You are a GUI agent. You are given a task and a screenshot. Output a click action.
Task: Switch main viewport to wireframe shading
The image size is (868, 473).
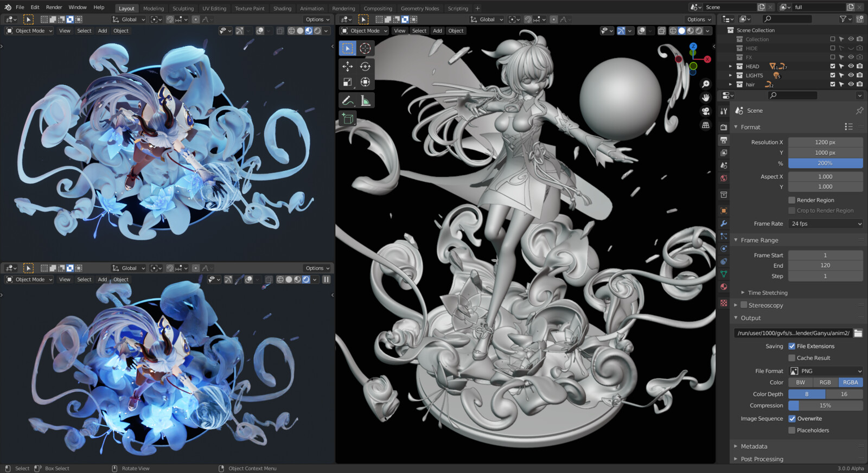pos(673,31)
